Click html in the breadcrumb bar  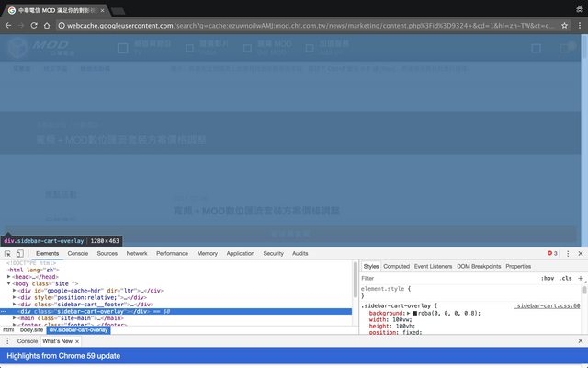pyautogui.click(x=8, y=330)
